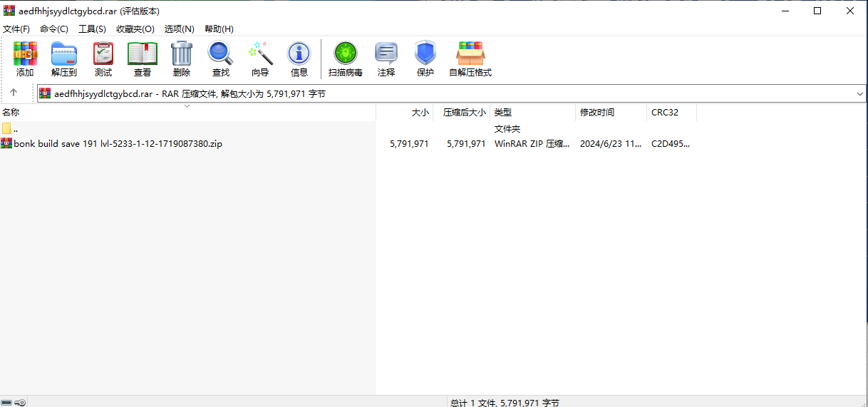The width and height of the screenshot is (868, 407).
Task: Launch the 向导 (Wizard) wand icon
Action: [260, 53]
